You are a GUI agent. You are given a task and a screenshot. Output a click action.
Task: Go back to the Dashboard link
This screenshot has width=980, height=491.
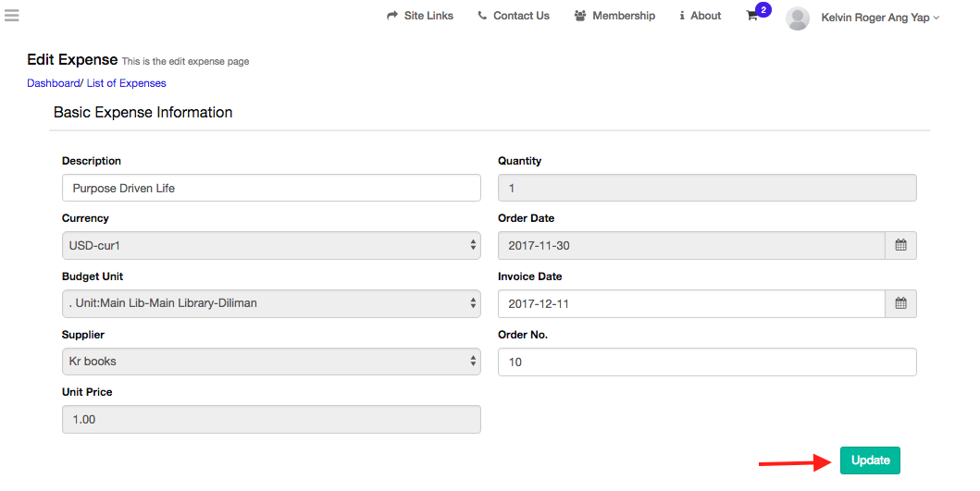click(x=53, y=83)
